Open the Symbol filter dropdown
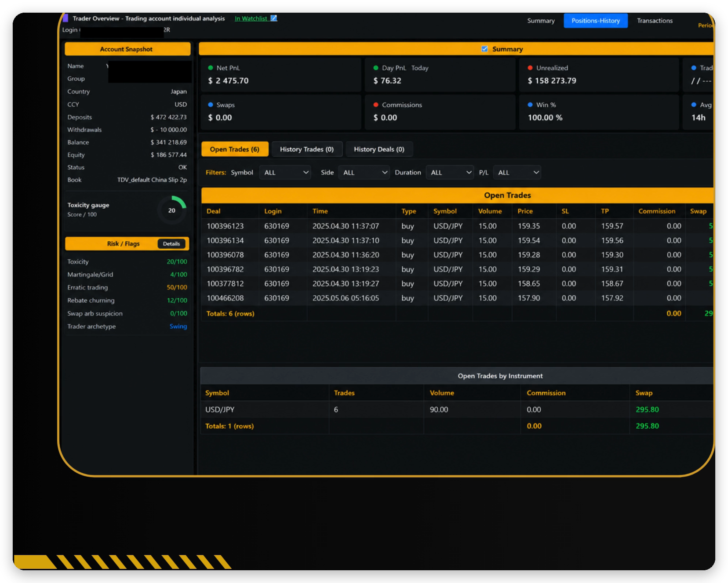 pyautogui.click(x=285, y=173)
